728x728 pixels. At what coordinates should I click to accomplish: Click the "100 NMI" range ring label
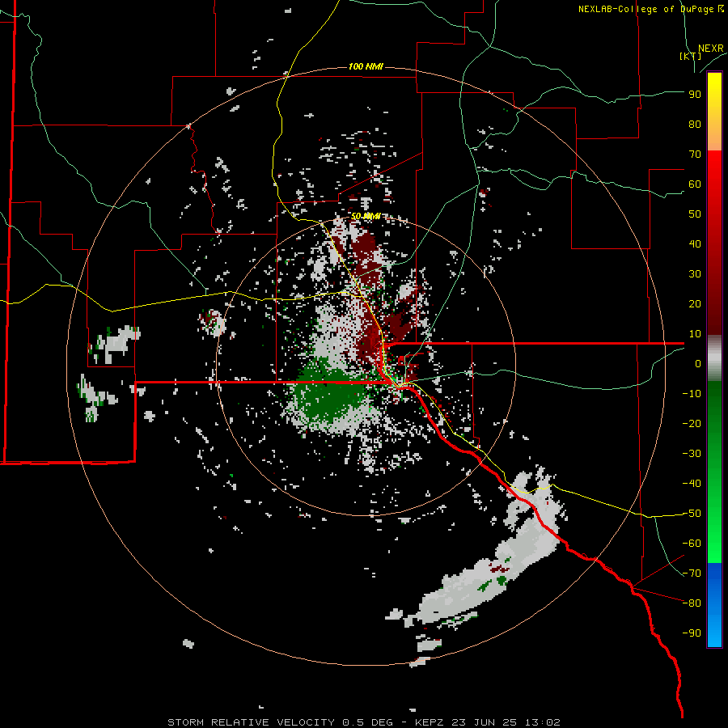pyautogui.click(x=366, y=67)
